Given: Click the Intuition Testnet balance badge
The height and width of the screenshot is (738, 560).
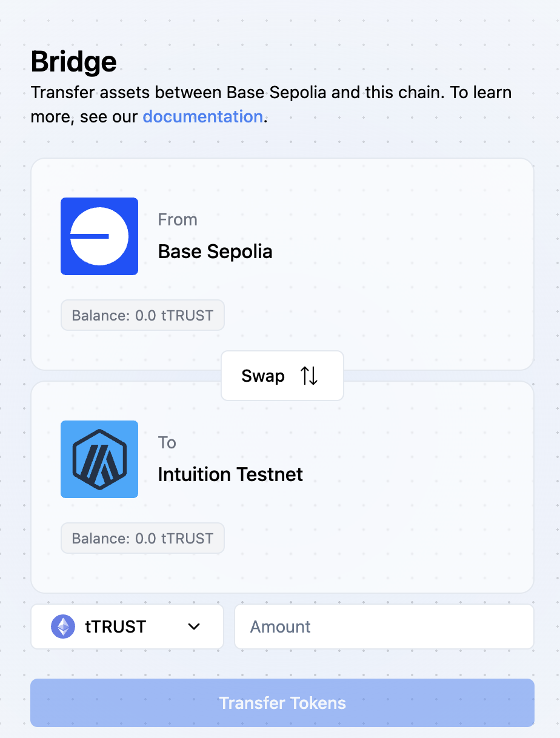Looking at the screenshot, I should [x=142, y=538].
